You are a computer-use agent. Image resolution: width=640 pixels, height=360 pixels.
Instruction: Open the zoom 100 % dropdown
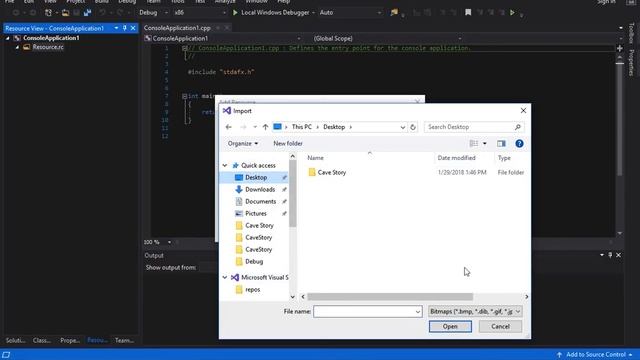pyautogui.click(x=169, y=242)
